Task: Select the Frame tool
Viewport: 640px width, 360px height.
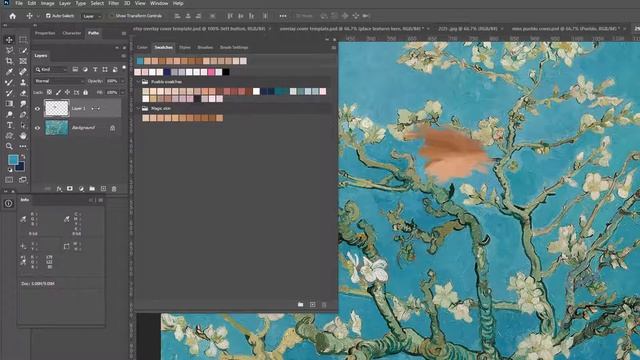Action: pyautogui.click(x=23, y=61)
